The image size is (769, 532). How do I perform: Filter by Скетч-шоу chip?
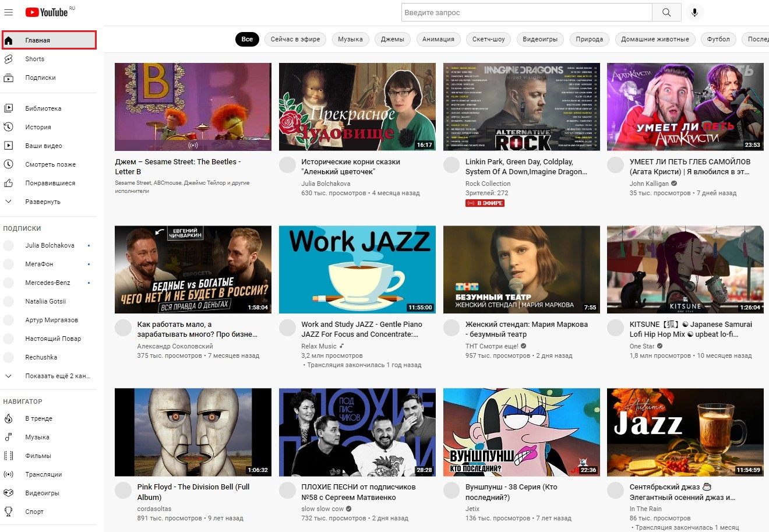pyautogui.click(x=489, y=39)
